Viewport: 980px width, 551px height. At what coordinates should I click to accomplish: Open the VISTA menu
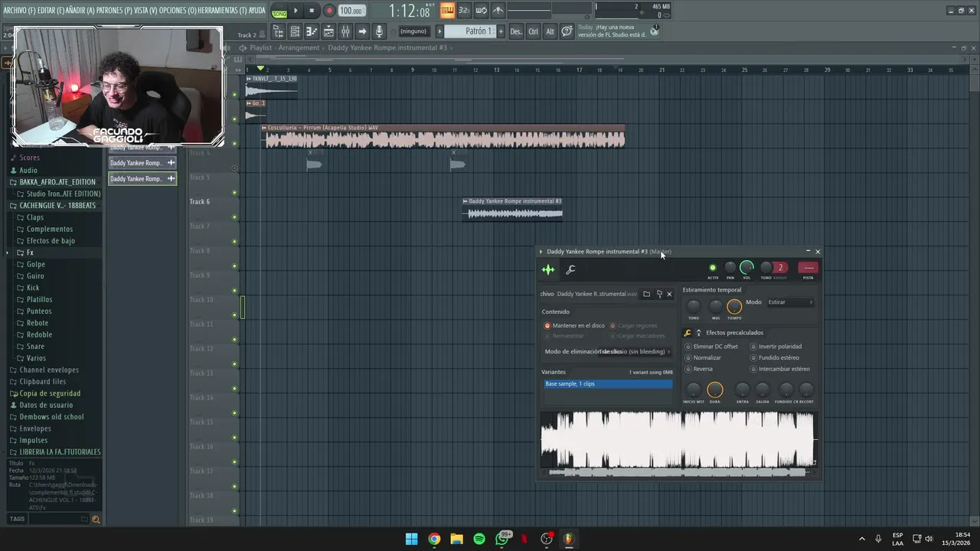[x=145, y=11]
